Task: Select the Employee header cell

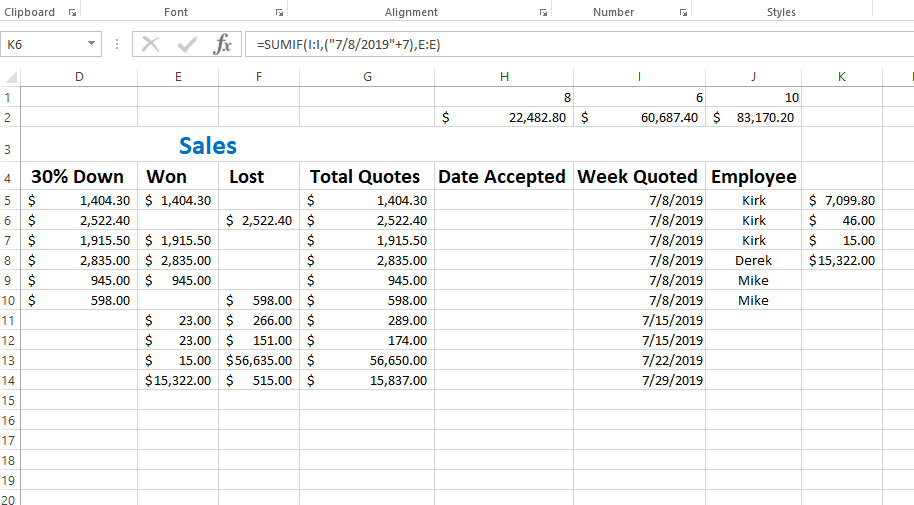Action: (x=754, y=177)
